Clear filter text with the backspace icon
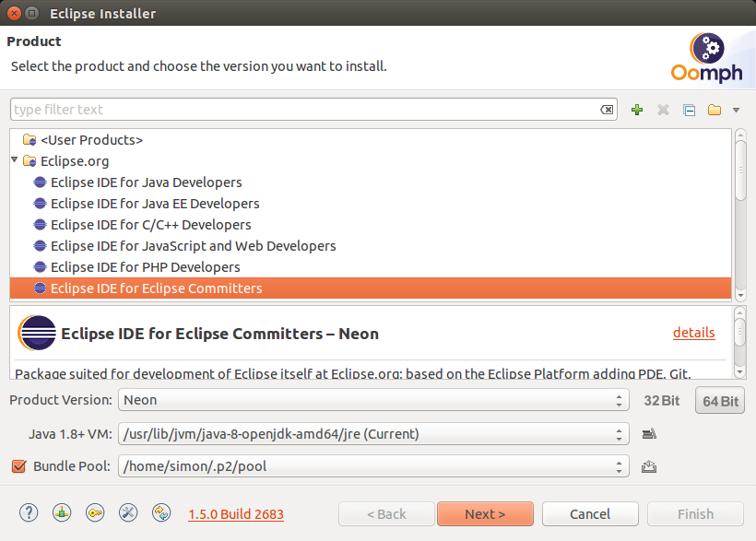756x541 pixels. point(607,110)
